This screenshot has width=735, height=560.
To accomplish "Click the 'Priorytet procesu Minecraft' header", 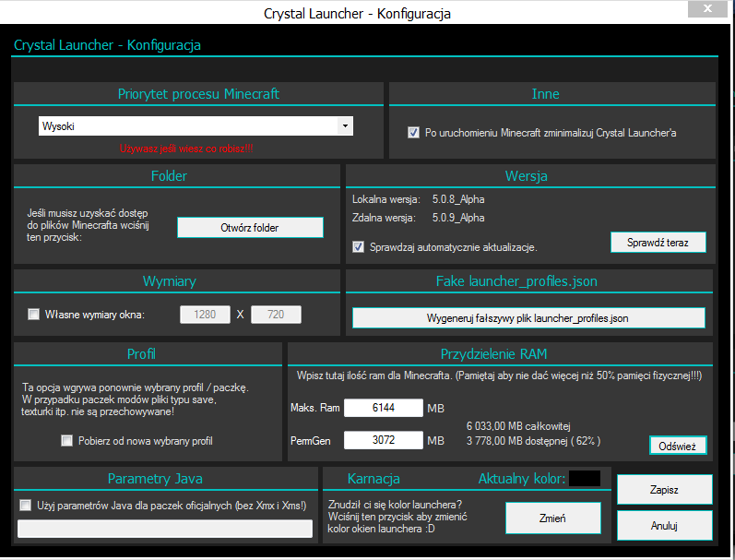I will [198, 94].
